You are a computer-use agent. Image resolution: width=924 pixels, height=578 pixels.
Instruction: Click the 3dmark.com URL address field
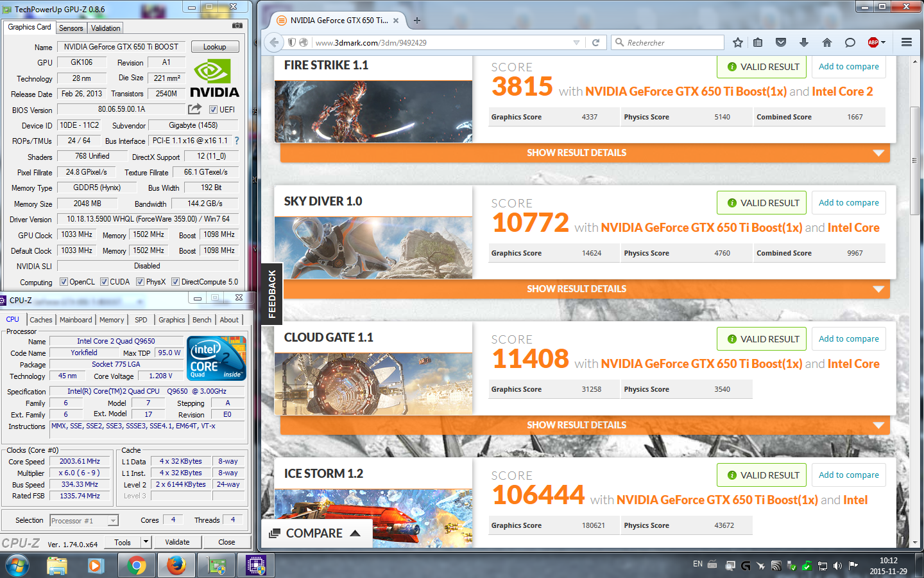tap(441, 42)
